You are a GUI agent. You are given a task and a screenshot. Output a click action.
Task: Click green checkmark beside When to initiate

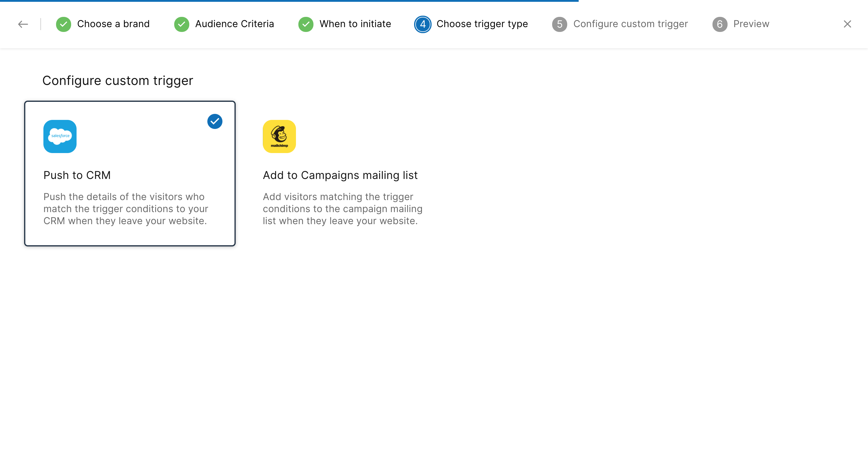306,24
